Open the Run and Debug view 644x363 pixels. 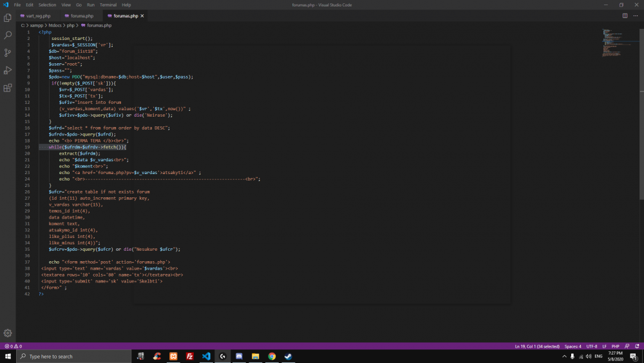click(8, 70)
